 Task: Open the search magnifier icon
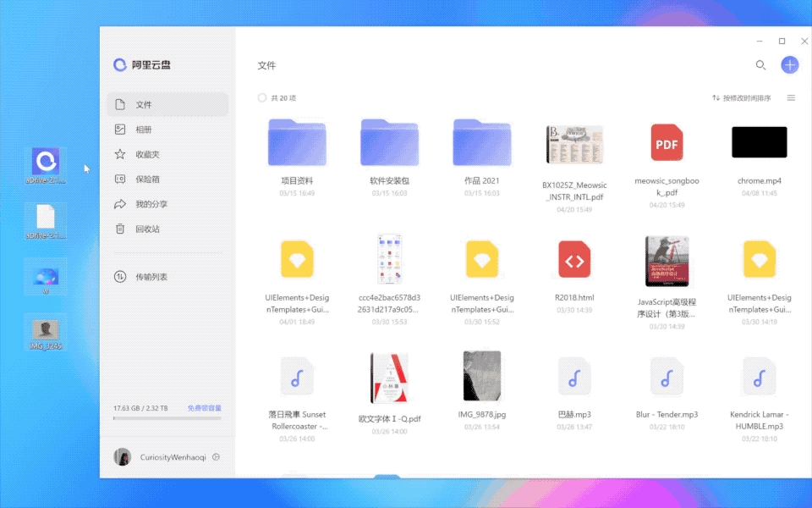click(x=760, y=65)
